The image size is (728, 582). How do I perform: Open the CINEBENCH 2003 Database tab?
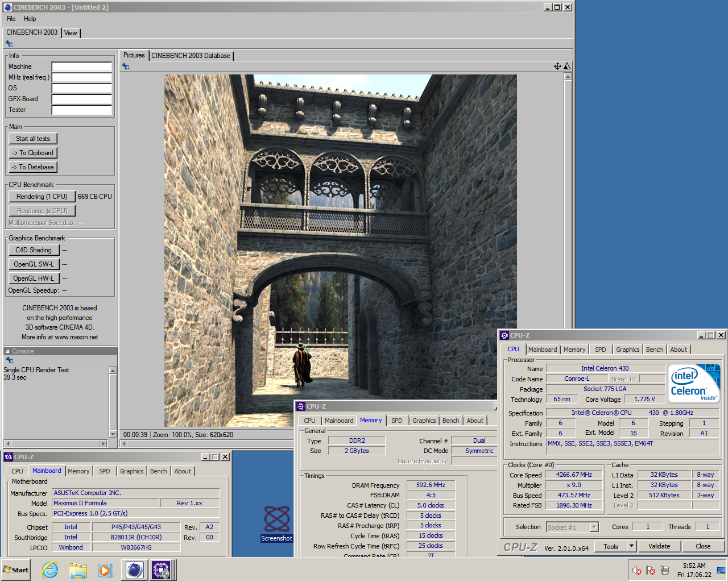[191, 56]
